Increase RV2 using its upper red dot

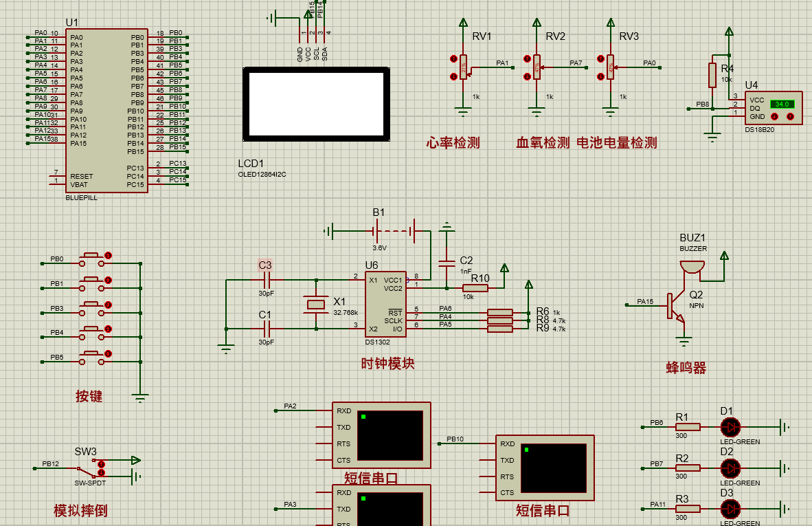click(x=527, y=59)
